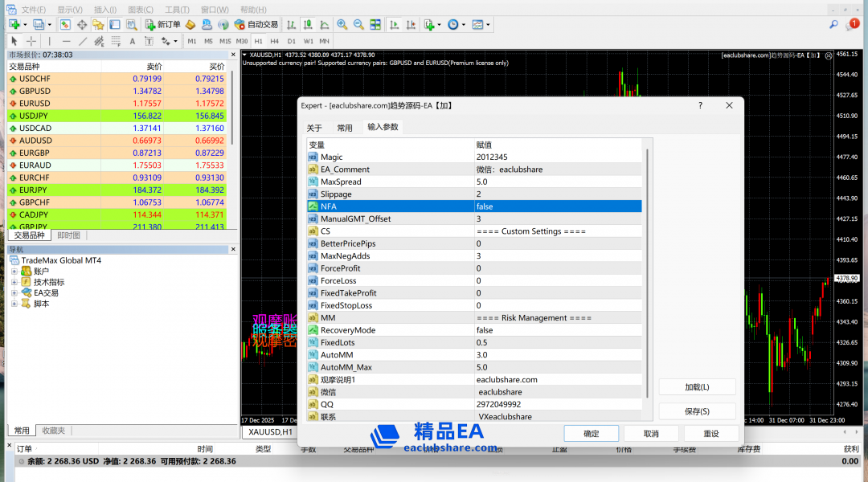Click the New Order (新订单) toolbar button

(x=163, y=25)
